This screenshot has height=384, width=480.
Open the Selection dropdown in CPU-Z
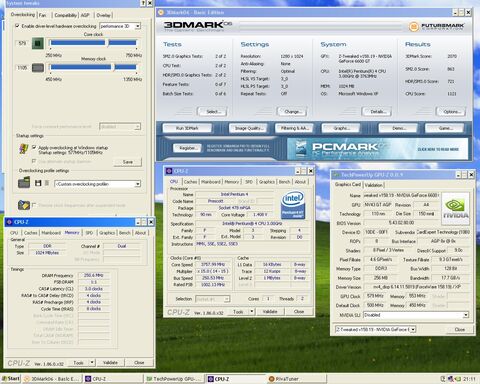click(227, 299)
